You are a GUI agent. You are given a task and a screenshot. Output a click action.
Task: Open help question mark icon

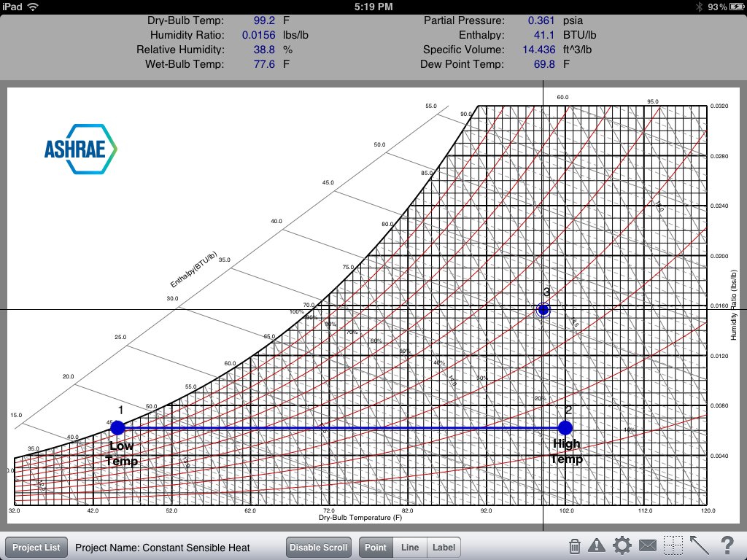(727, 545)
